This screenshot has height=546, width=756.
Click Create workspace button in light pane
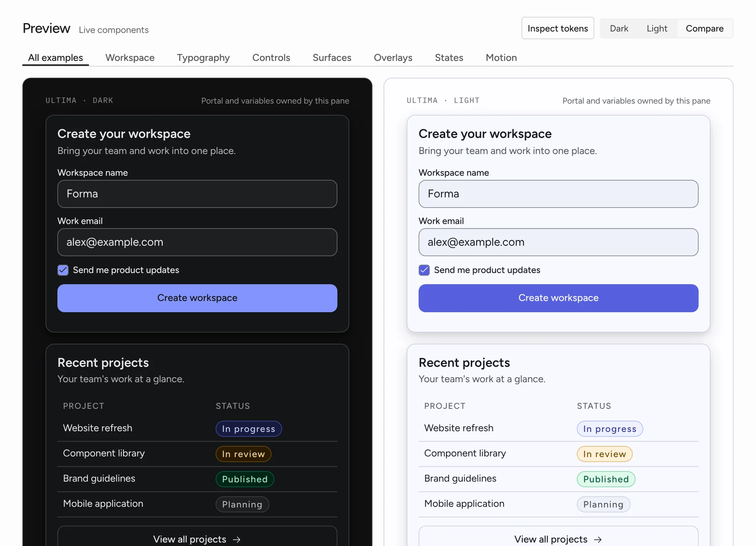coord(558,298)
